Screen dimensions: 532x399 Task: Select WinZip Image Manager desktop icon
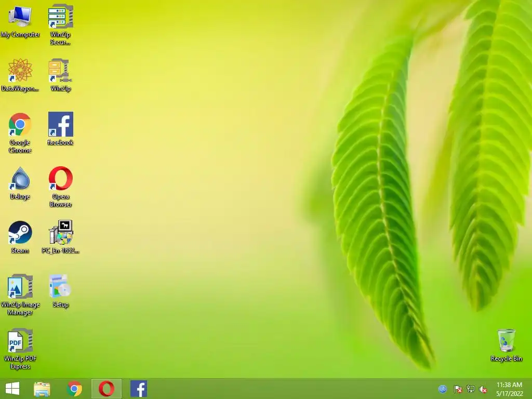click(20, 295)
